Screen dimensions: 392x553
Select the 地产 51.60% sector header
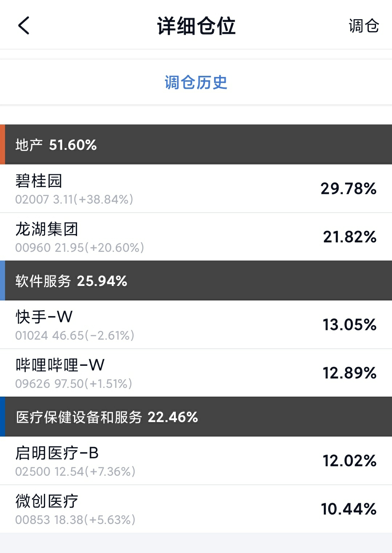(x=56, y=145)
